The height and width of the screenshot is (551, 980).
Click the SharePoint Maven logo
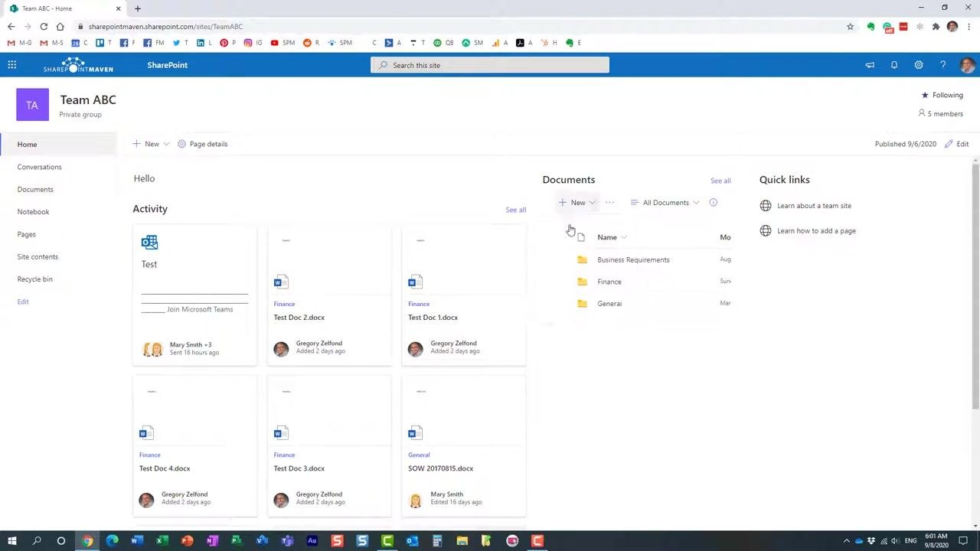pos(78,65)
